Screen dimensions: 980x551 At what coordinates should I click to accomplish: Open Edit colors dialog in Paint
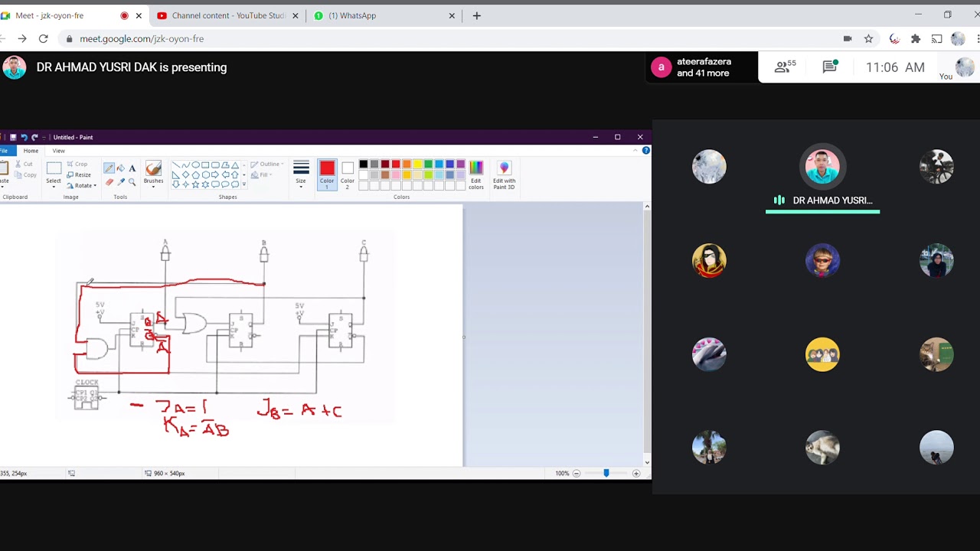coord(476,175)
